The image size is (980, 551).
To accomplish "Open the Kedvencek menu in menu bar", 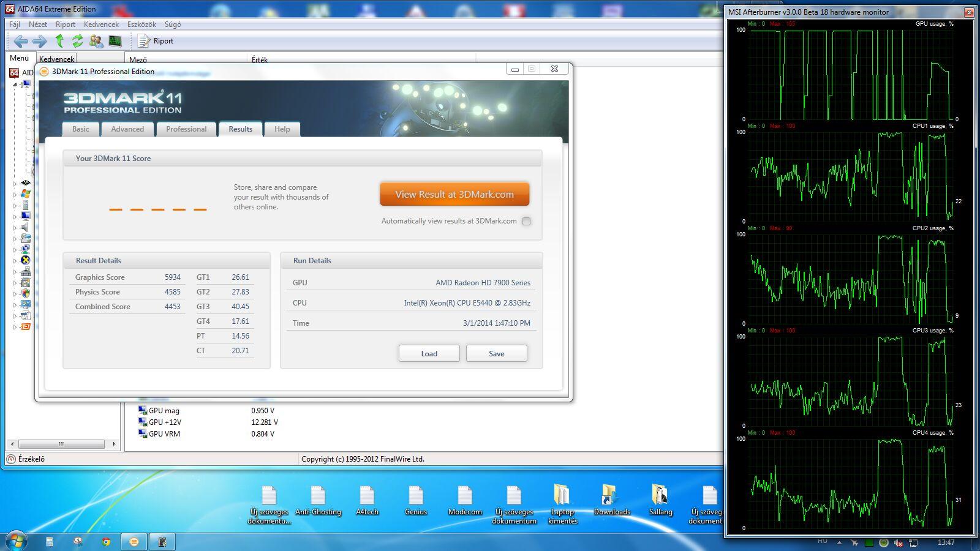I will coord(101,24).
